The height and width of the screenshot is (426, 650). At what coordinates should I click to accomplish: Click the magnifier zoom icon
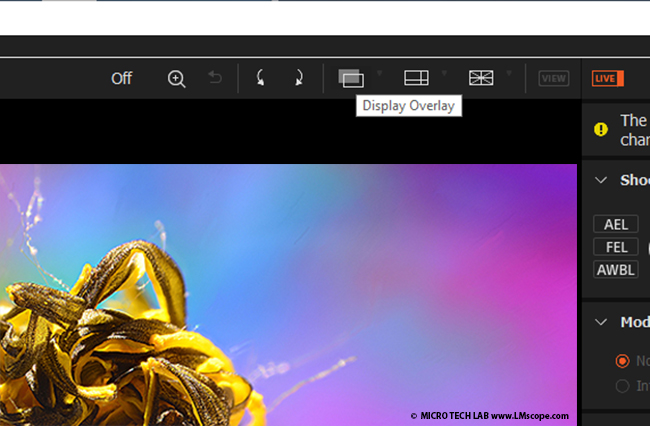pyautogui.click(x=177, y=79)
